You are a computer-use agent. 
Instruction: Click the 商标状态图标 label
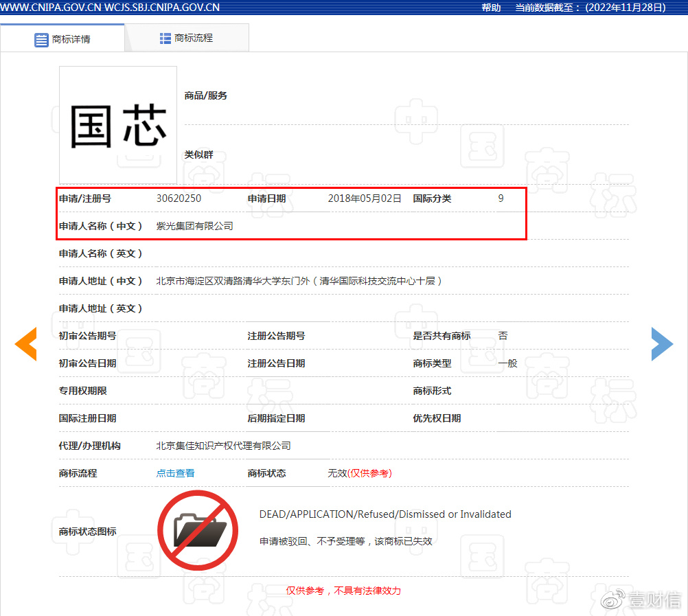[87, 532]
